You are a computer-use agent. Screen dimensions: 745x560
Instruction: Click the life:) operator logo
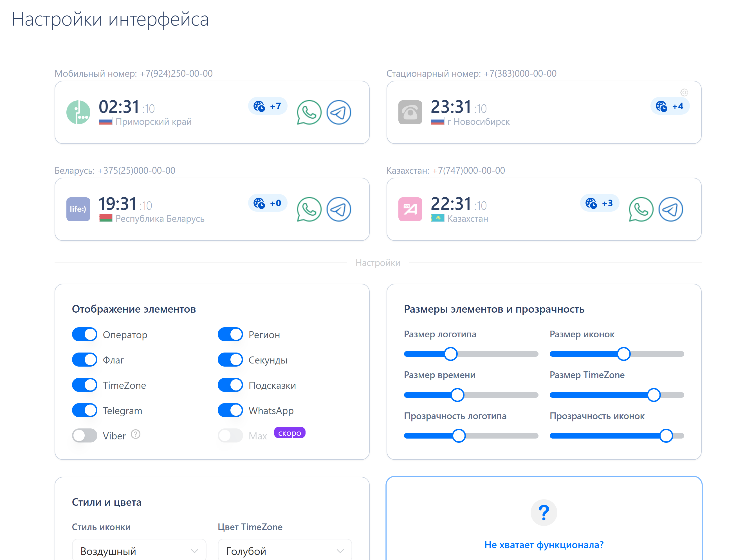pyautogui.click(x=78, y=209)
